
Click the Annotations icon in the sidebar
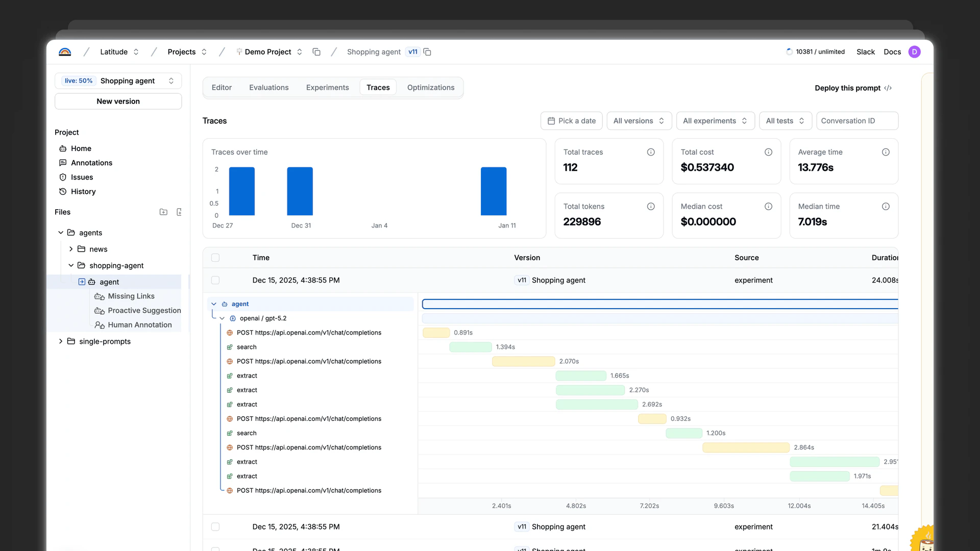click(x=63, y=163)
